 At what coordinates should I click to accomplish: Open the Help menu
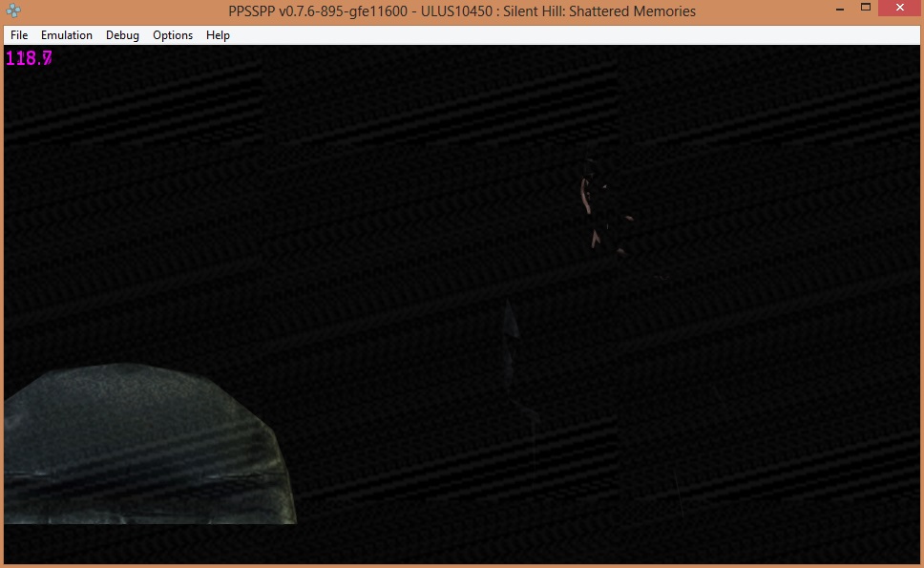tap(218, 35)
